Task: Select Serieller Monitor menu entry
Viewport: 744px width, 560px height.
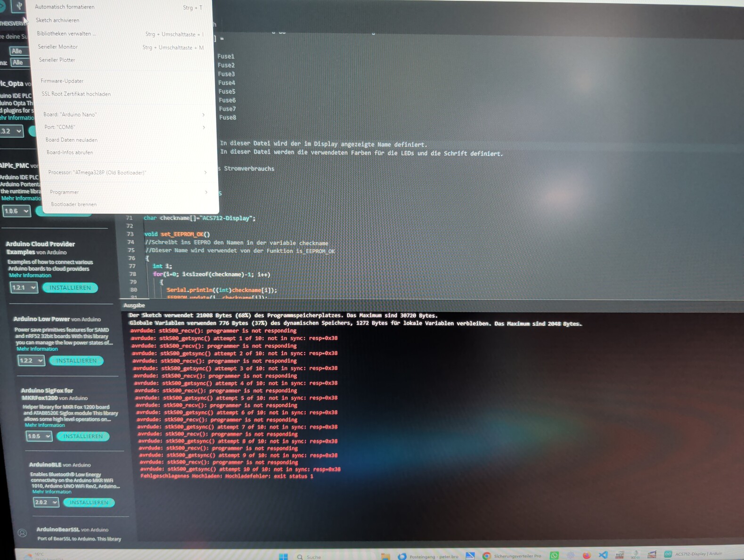Action: tap(121, 47)
